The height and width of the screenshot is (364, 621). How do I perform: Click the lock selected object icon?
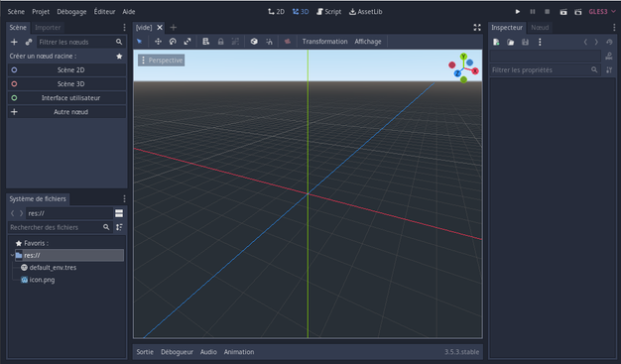[x=220, y=42]
